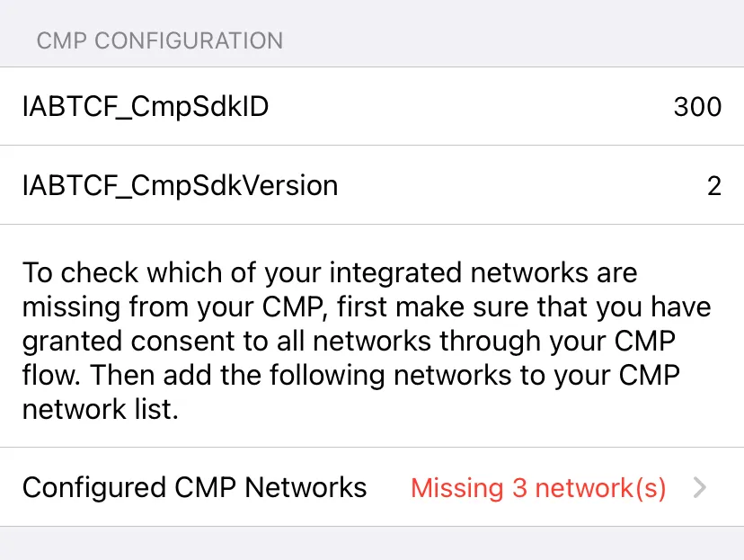744x560 pixels.
Task: Tap the CMP instructions paragraph
Action: [x=364, y=341]
